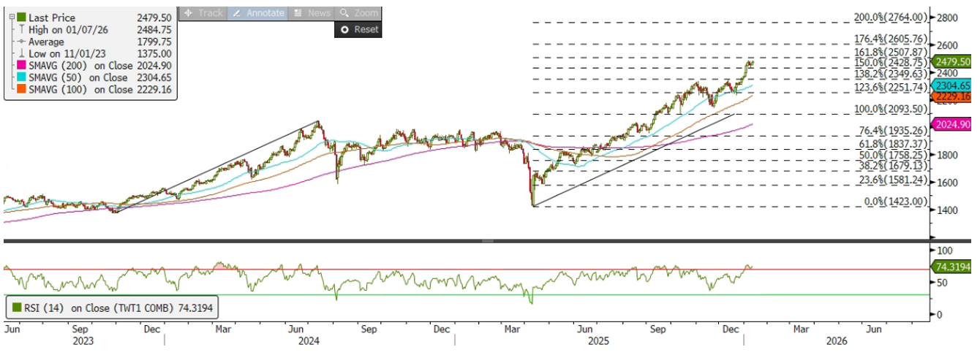
Task: Click the Low marker icon in legend
Action: (x=20, y=53)
